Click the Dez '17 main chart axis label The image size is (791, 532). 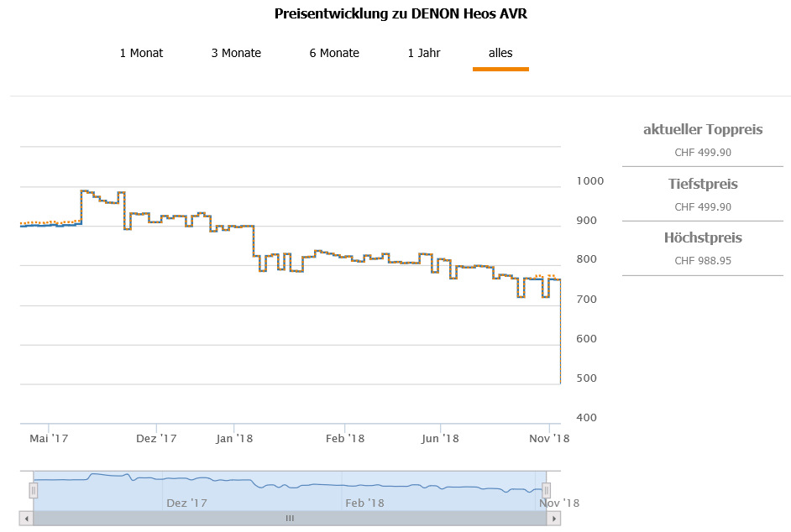(156, 438)
